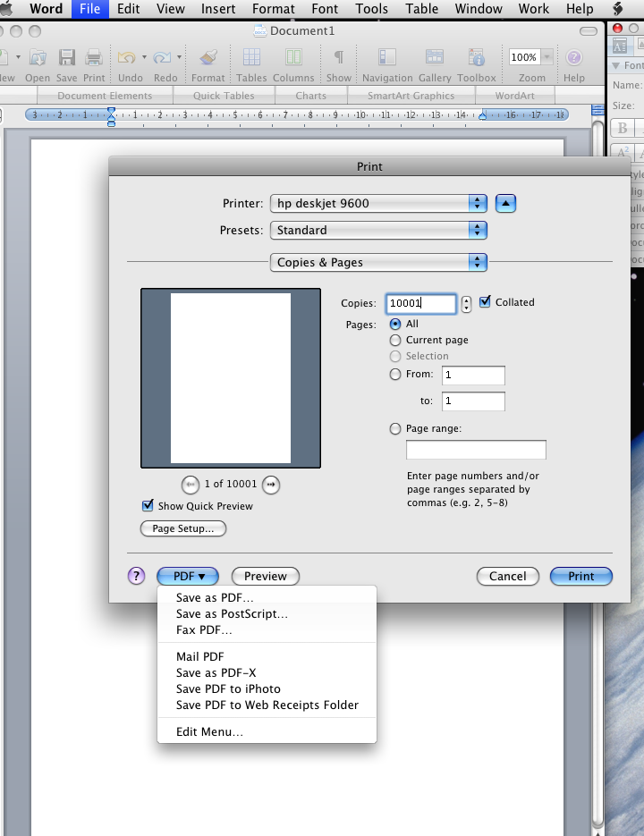Click the Page range text field
Image resolution: width=644 pixels, height=836 pixels.
pyautogui.click(x=476, y=450)
